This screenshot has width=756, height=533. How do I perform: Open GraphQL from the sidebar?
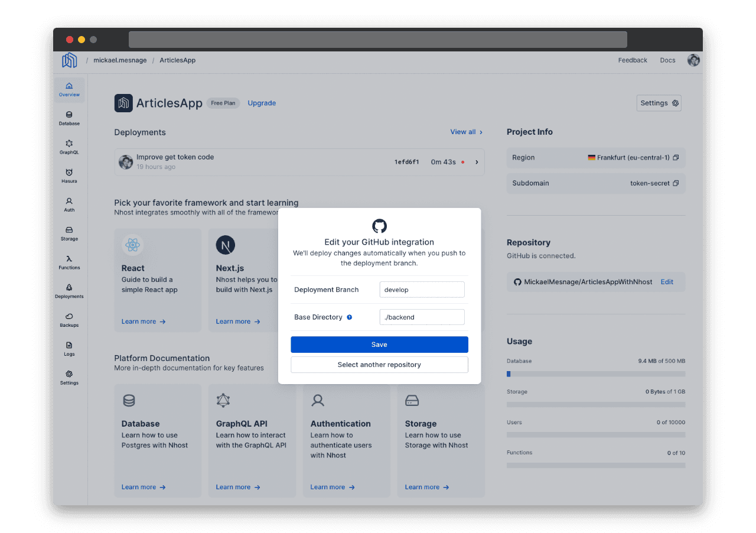coord(69,147)
